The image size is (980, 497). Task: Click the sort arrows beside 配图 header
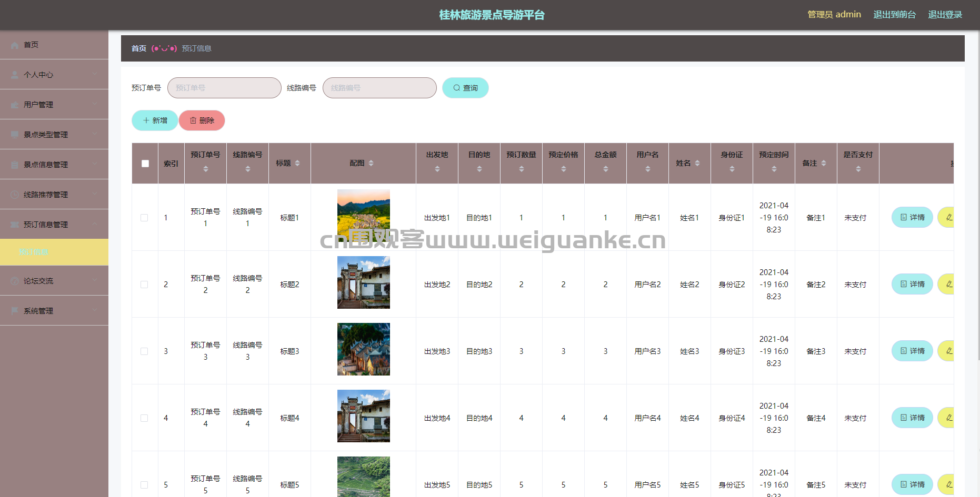(371, 163)
